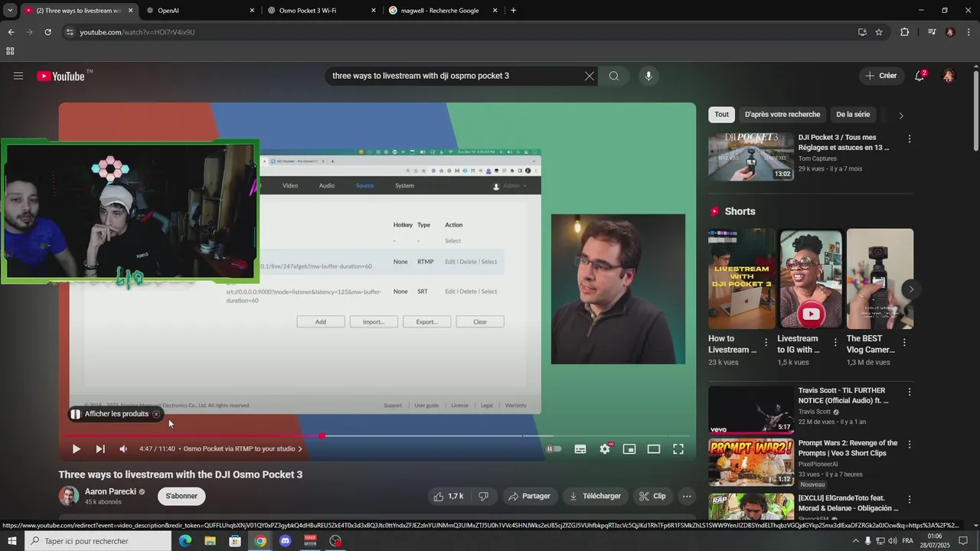Open the YouTube account avatar menu

pos(949,76)
